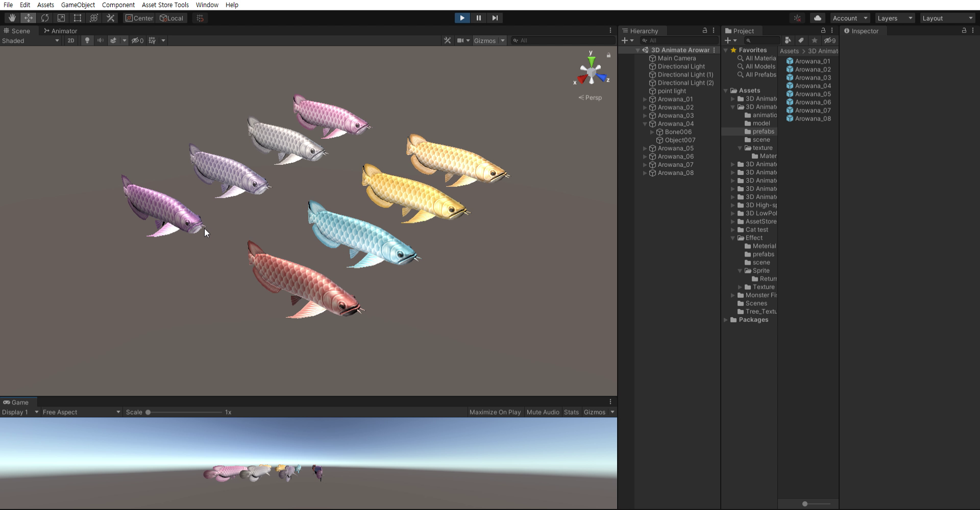Click Mute Audio button

(x=543, y=412)
